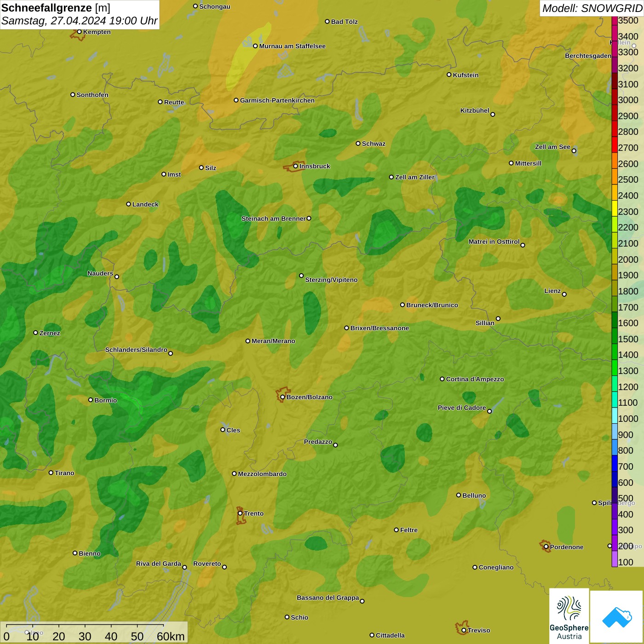
Task: Click the 'Murnau am Staffelsee' label
Action: pos(293,46)
